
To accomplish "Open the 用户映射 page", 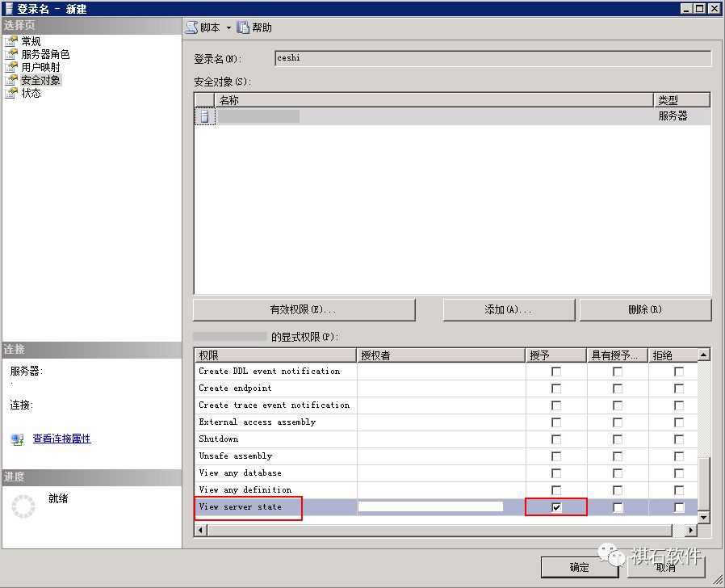I will point(40,66).
